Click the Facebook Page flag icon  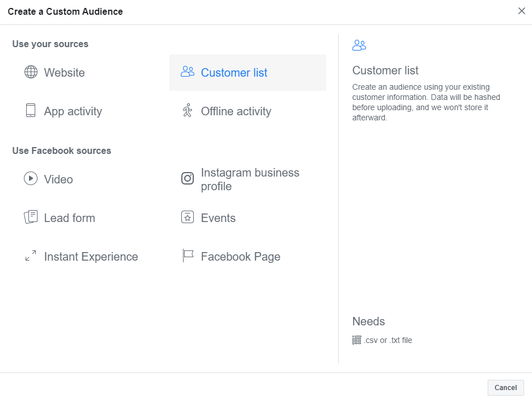click(x=188, y=256)
